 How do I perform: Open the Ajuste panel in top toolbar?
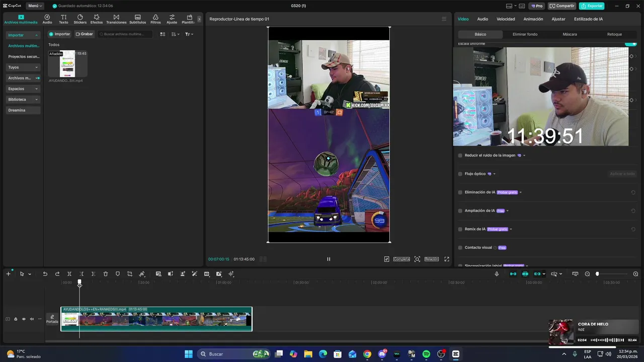pos(172,19)
